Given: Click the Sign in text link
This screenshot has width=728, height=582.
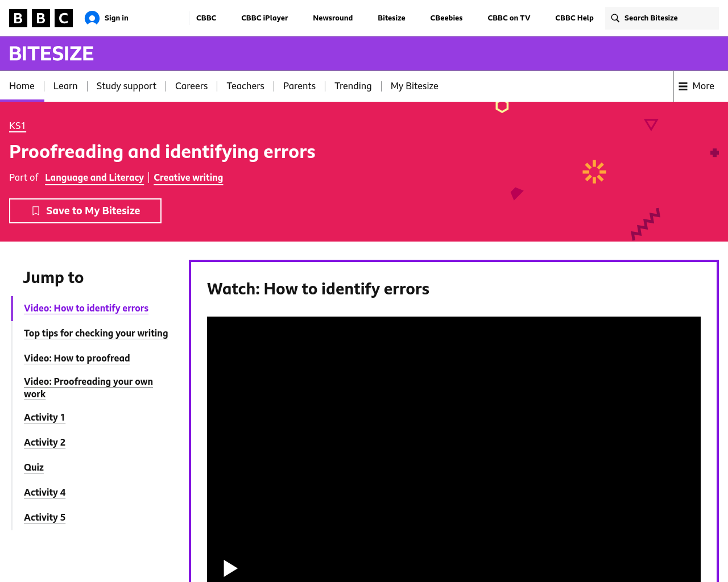Looking at the screenshot, I should click(117, 18).
